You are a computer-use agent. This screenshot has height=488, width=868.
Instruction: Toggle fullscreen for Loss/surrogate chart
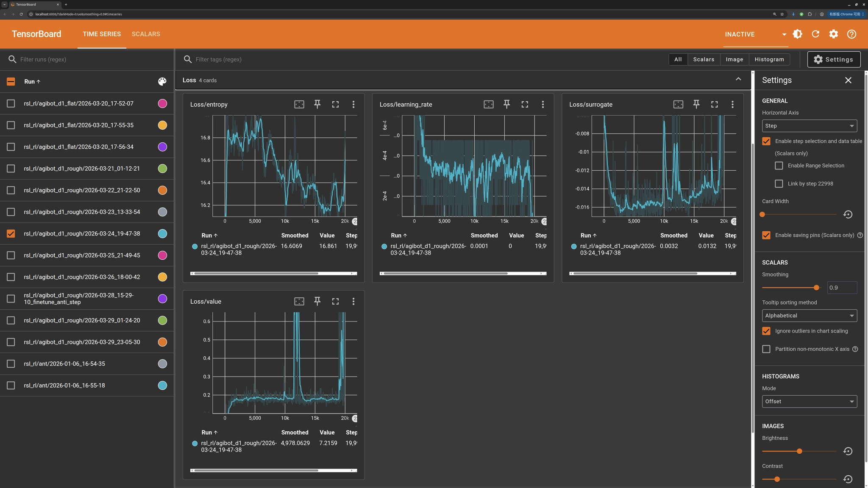click(715, 104)
